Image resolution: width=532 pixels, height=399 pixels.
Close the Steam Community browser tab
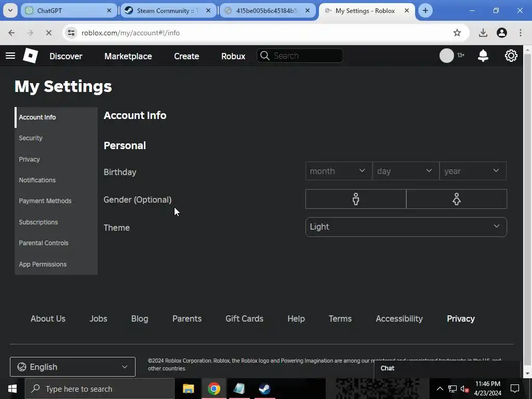208,10
